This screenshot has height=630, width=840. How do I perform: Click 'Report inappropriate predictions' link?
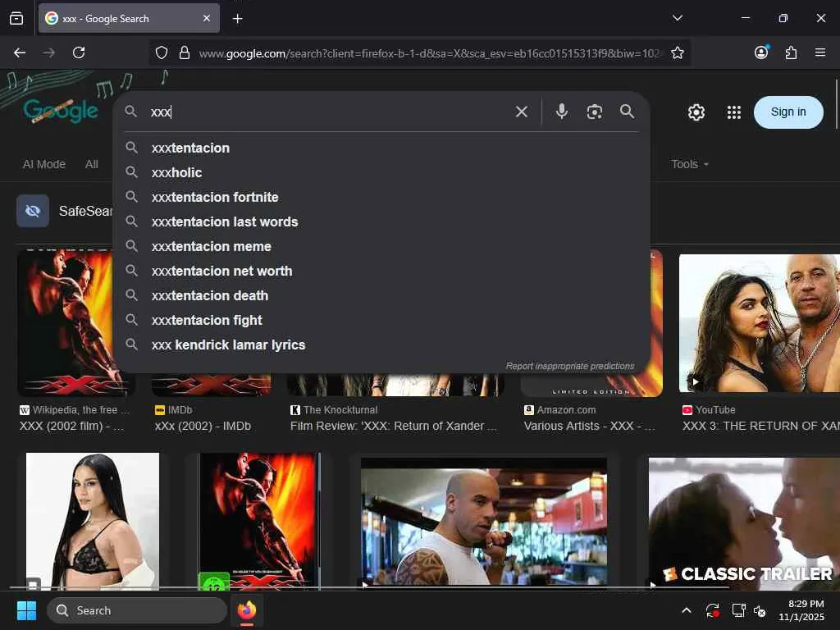(570, 366)
